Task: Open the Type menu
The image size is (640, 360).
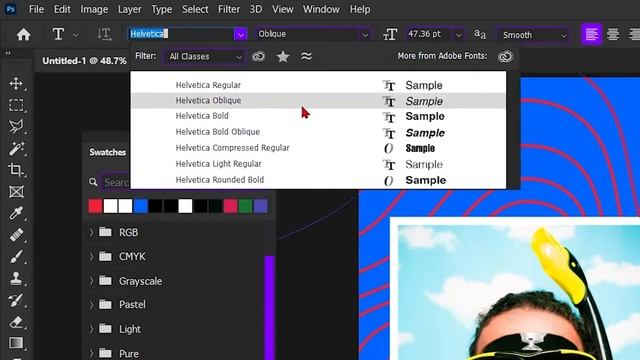Action: point(162,9)
